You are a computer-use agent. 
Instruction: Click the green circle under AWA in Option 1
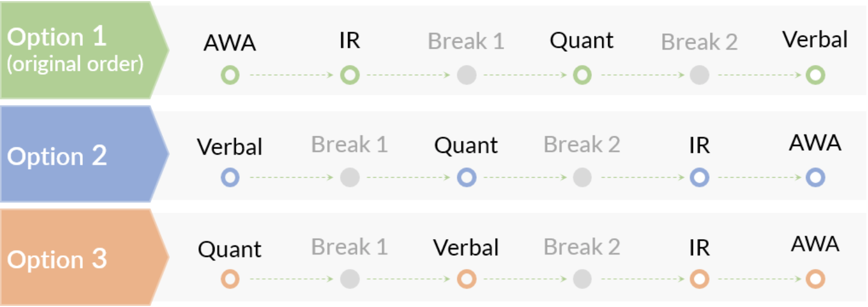pos(230,75)
